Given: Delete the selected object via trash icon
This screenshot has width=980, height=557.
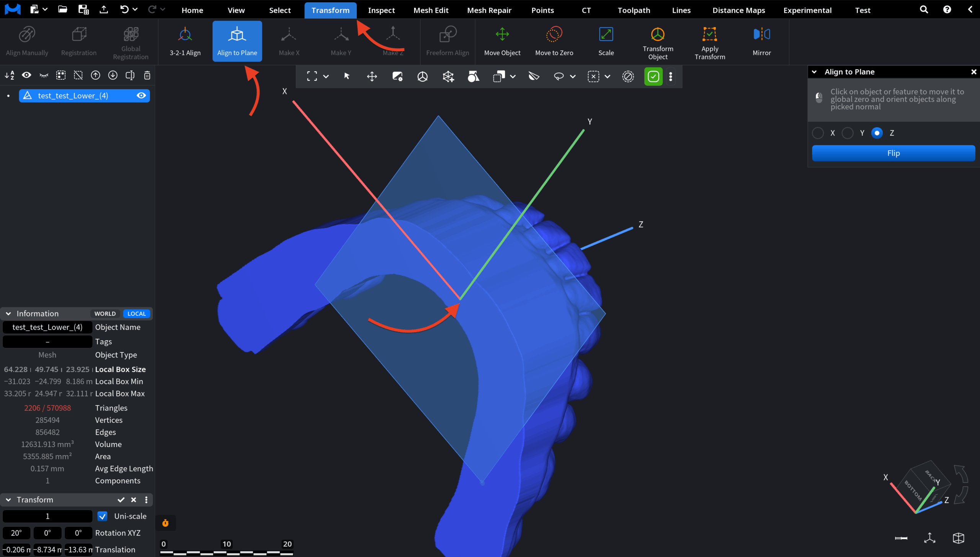Looking at the screenshot, I should 147,75.
